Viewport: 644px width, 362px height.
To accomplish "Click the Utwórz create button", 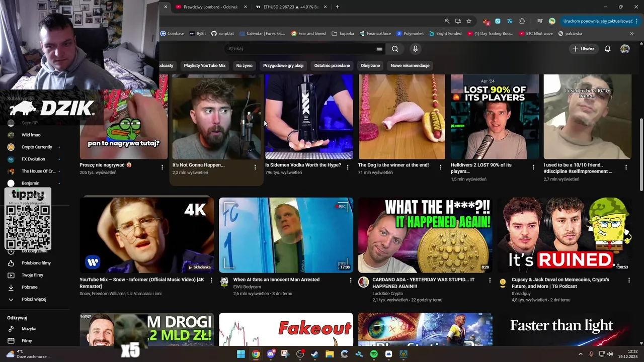I will (584, 49).
